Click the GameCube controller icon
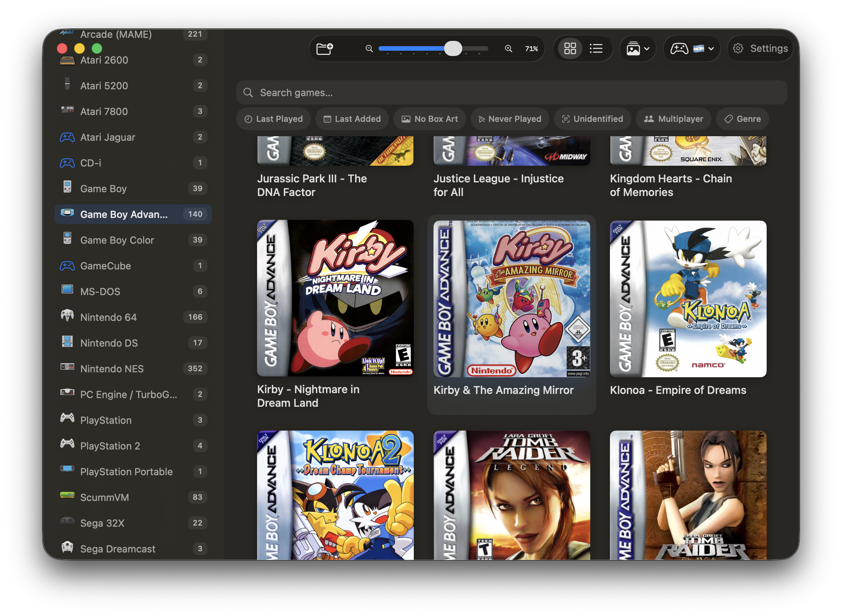The height and width of the screenshot is (616, 842). tap(67, 266)
